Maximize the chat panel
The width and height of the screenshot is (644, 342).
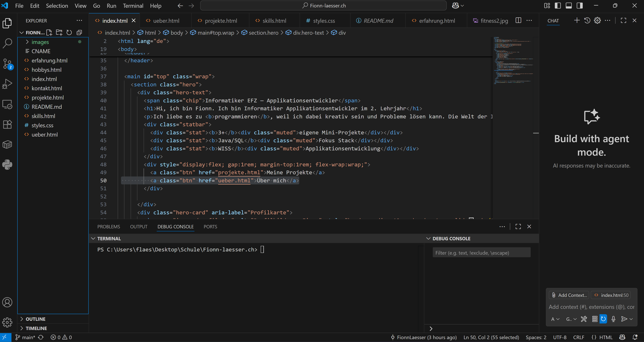[x=623, y=21]
